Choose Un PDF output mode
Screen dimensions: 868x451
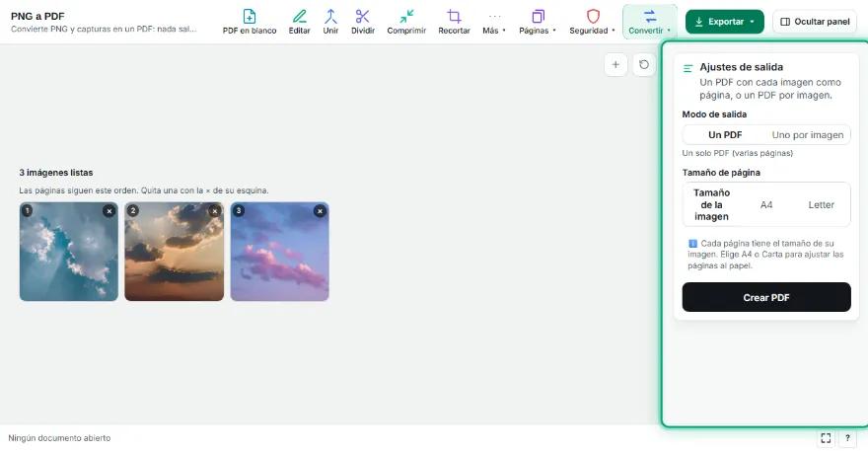tap(725, 134)
